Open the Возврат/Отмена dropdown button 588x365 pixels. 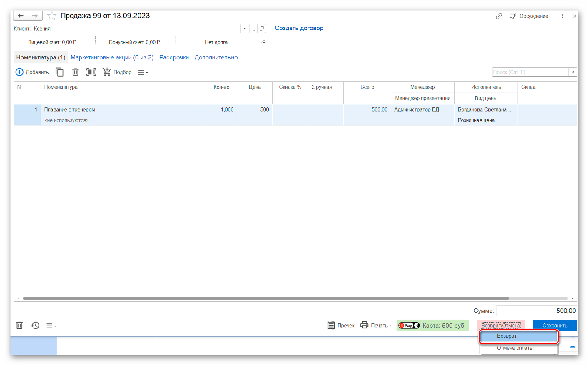click(500, 326)
